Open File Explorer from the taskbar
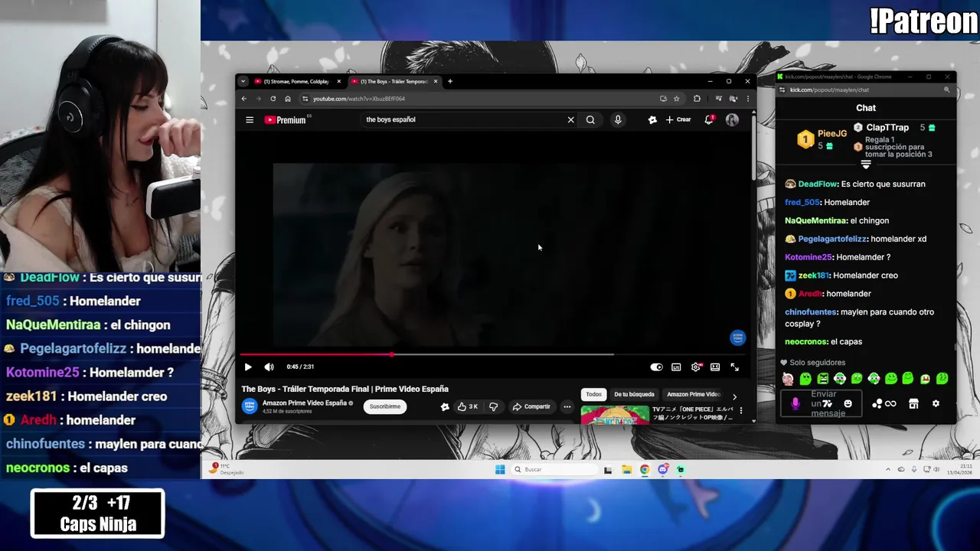The image size is (980, 551). coord(626,470)
